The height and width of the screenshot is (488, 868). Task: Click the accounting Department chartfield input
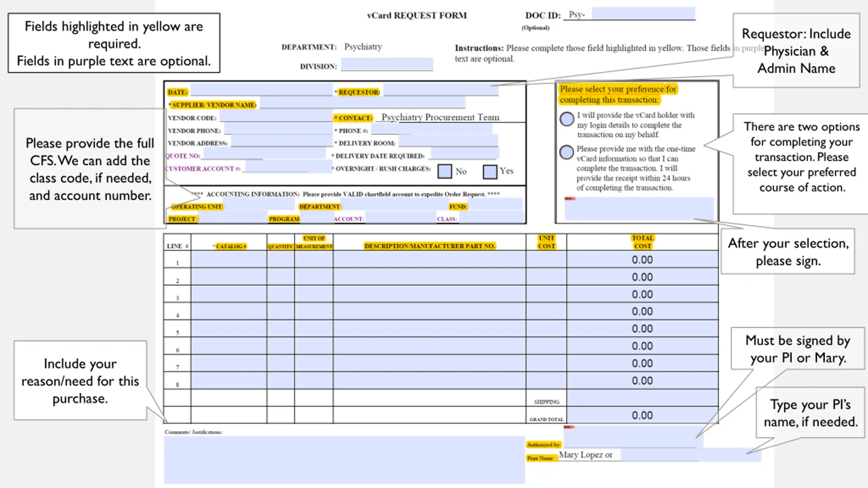(395, 204)
